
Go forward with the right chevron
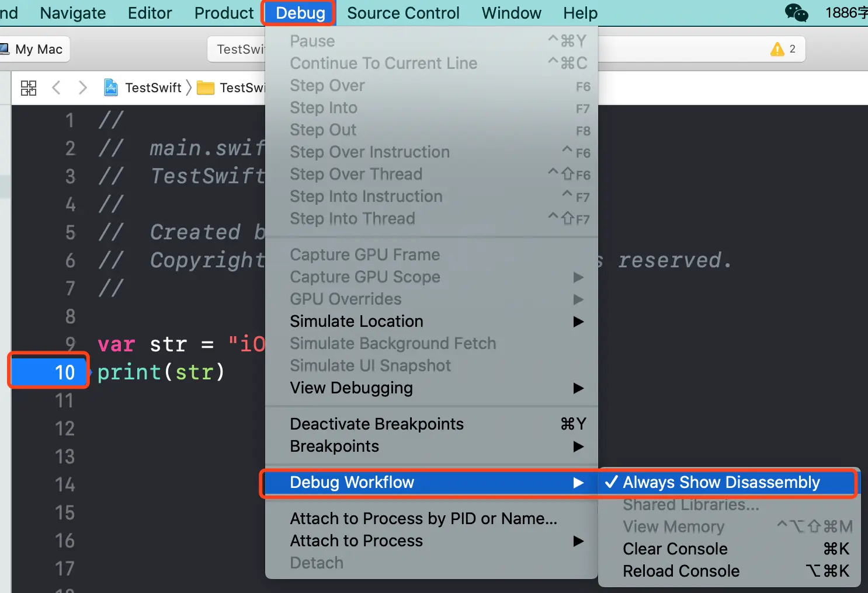click(x=82, y=88)
